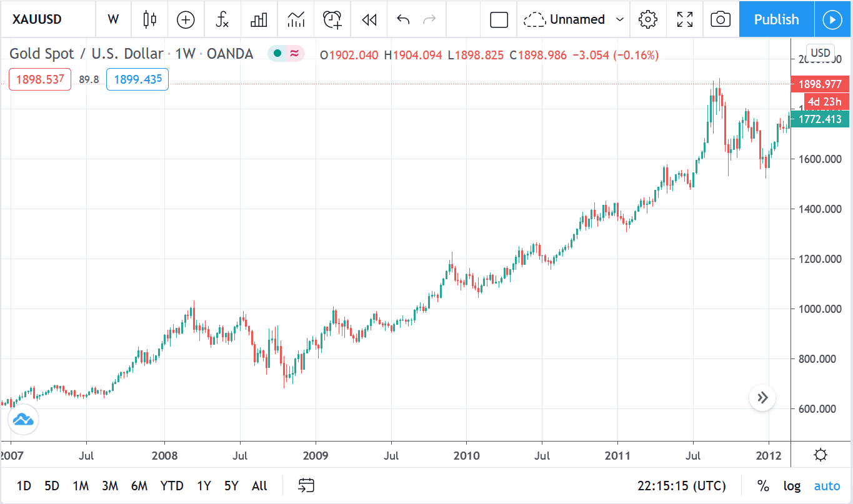
Task: Open the candlestick chart style selector
Action: click(149, 19)
